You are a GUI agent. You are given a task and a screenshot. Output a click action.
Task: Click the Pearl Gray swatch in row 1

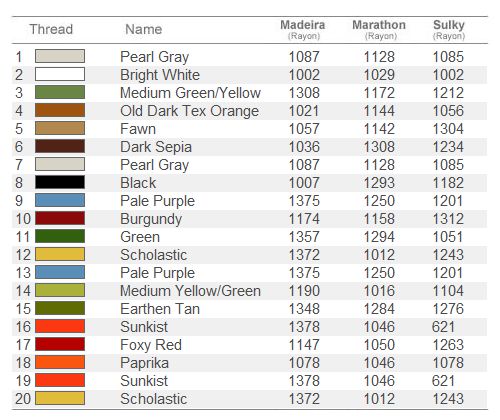[x=60, y=56]
